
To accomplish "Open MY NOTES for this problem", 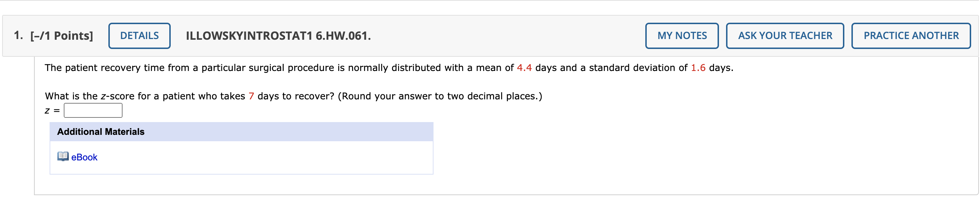I will pos(681,35).
